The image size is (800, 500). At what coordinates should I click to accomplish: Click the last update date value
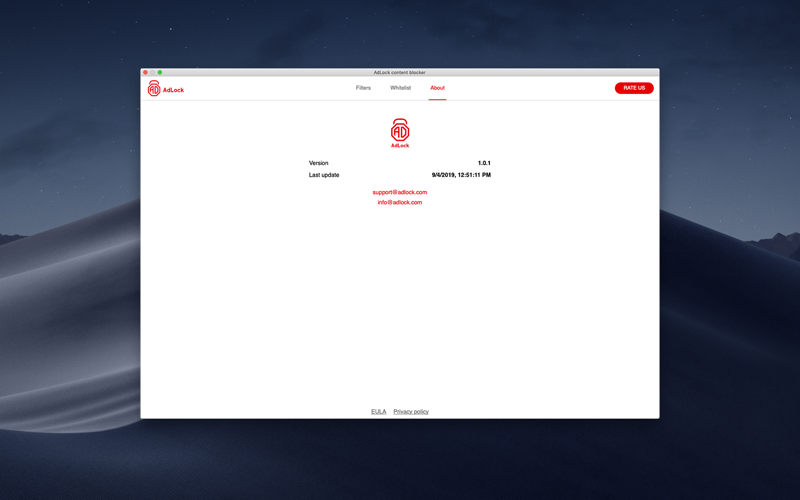(x=461, y=175)
